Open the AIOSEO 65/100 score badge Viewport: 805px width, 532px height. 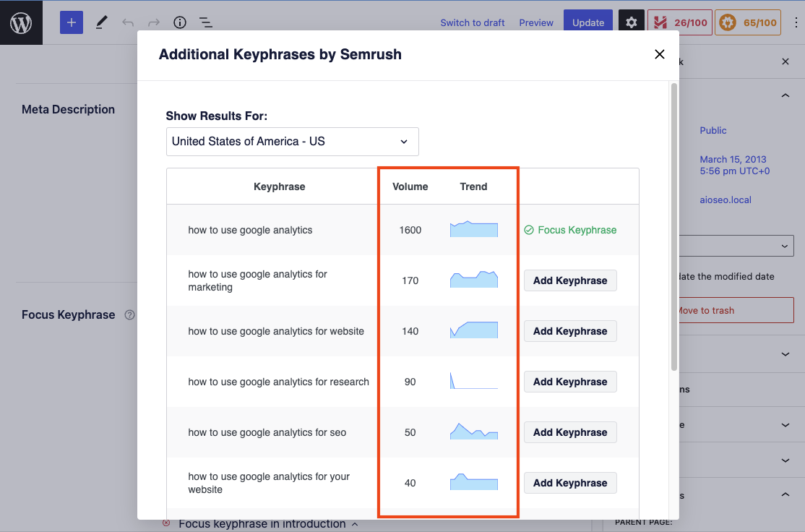pyautogui.click(x=748, y=22)
